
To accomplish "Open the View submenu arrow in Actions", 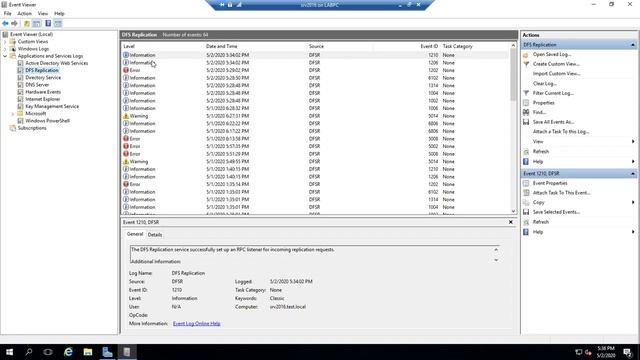I will 633,142.
